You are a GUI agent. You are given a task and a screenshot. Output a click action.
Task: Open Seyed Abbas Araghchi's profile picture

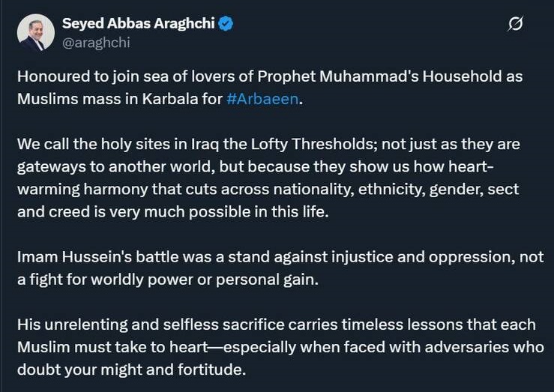[36, 32]
